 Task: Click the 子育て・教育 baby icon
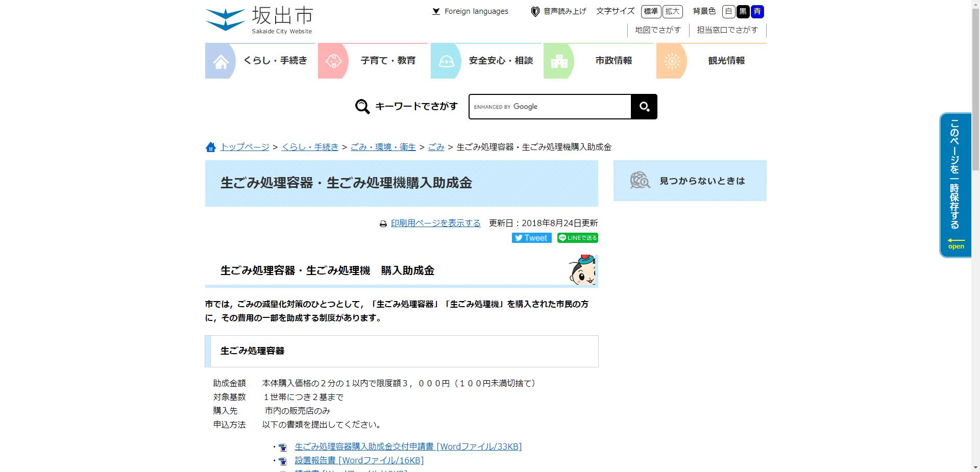[x=334, y=61]
